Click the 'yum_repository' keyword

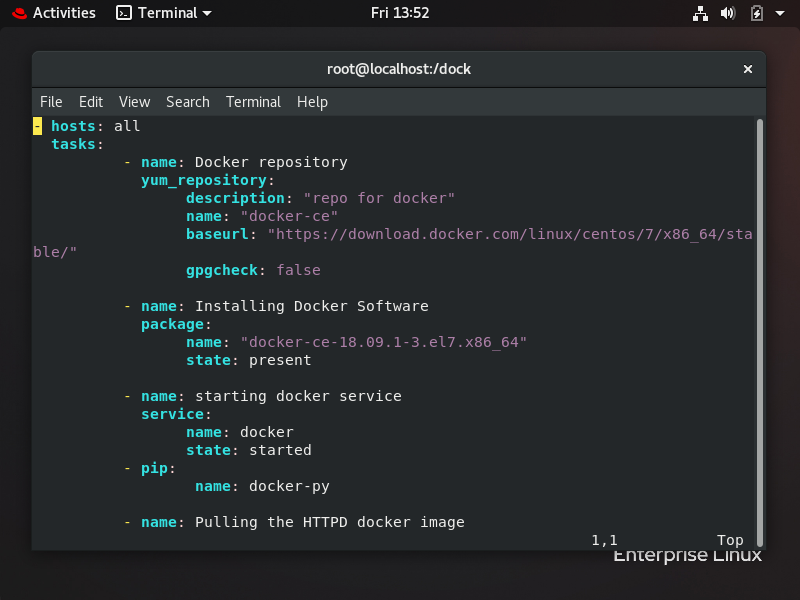(204, 181)
